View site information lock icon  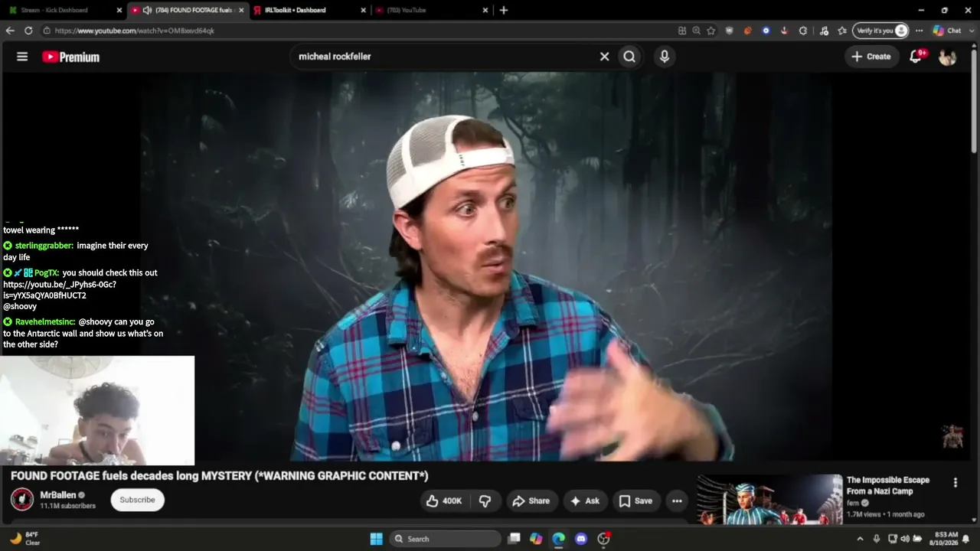(47, 31)
